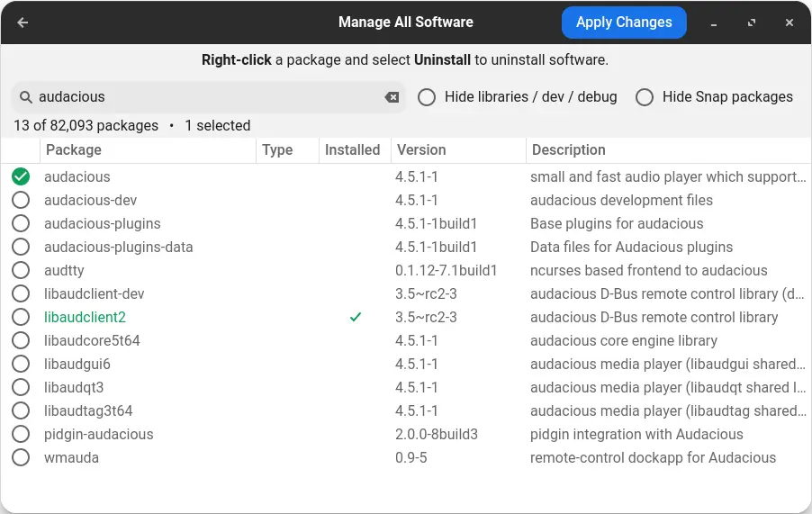
Task: Check the libaudgui6 package
Action: [x=21, y=364]
